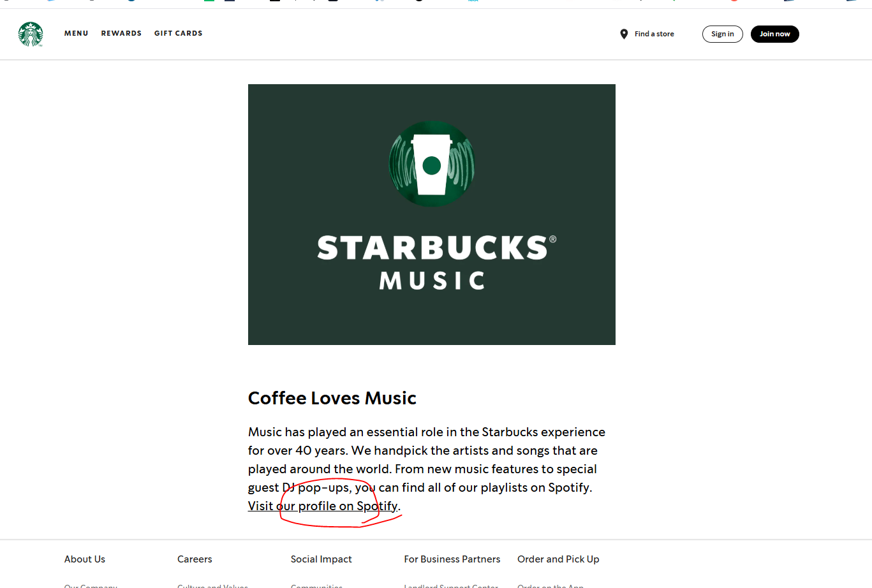Open the Gift Cards navigation item
This screenshot has width=872, height=588.
[x=179, y=33]
